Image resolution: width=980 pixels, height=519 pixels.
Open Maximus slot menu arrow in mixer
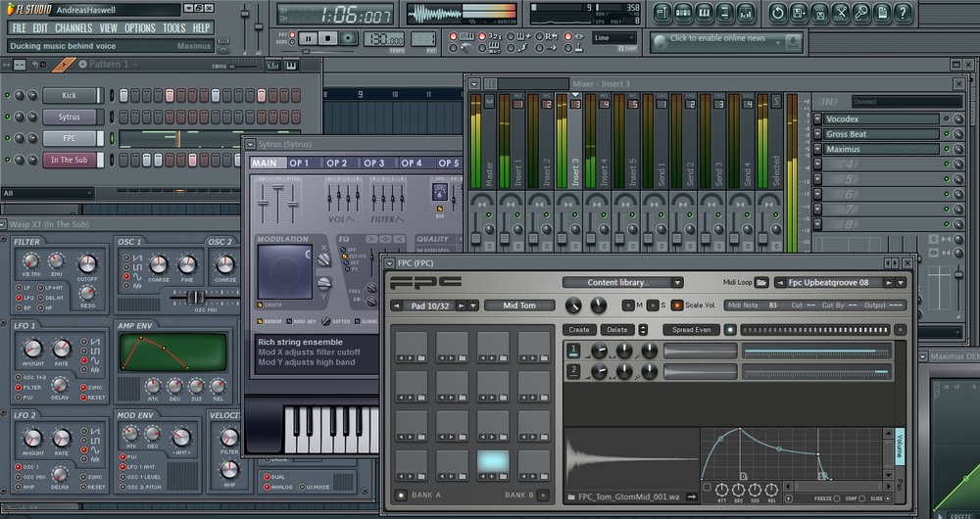point(817,149)
